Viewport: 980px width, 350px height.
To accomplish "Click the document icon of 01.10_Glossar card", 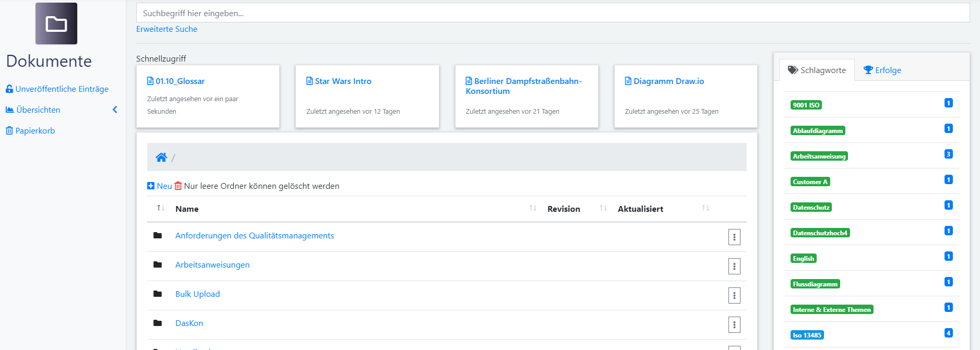I will coord(150,81).
